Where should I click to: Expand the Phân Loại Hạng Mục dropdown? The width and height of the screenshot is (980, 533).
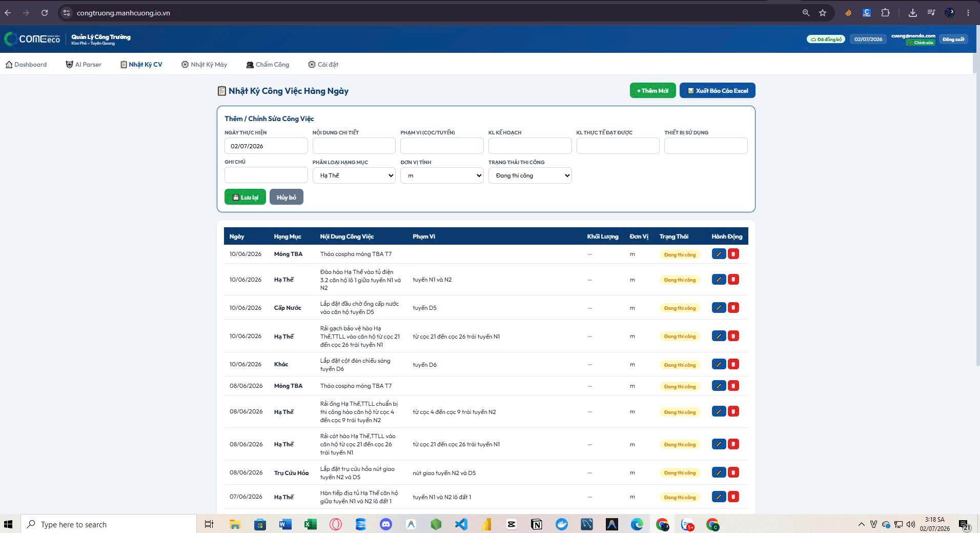pos(354,175)
